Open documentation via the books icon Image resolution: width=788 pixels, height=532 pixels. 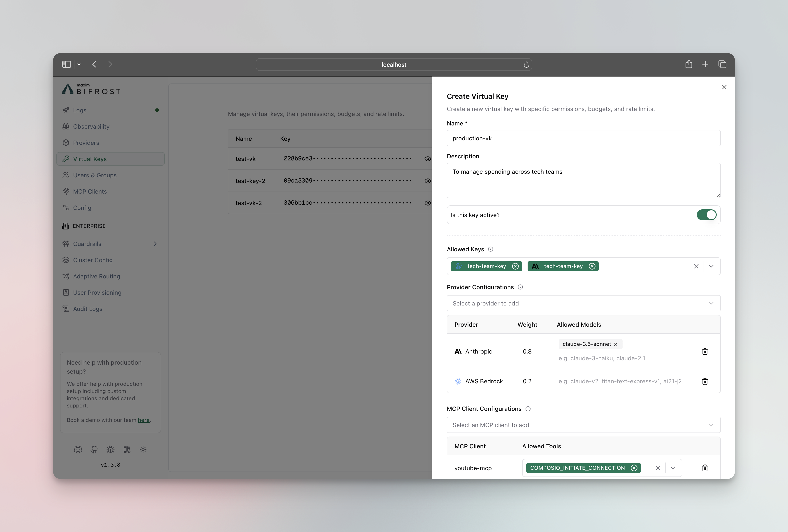pos(127,449)
